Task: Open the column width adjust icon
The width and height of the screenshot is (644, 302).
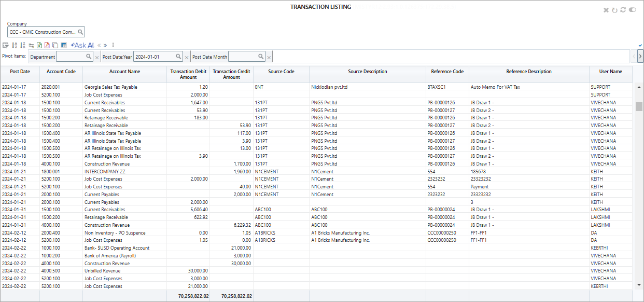Action: coord(31,45)
